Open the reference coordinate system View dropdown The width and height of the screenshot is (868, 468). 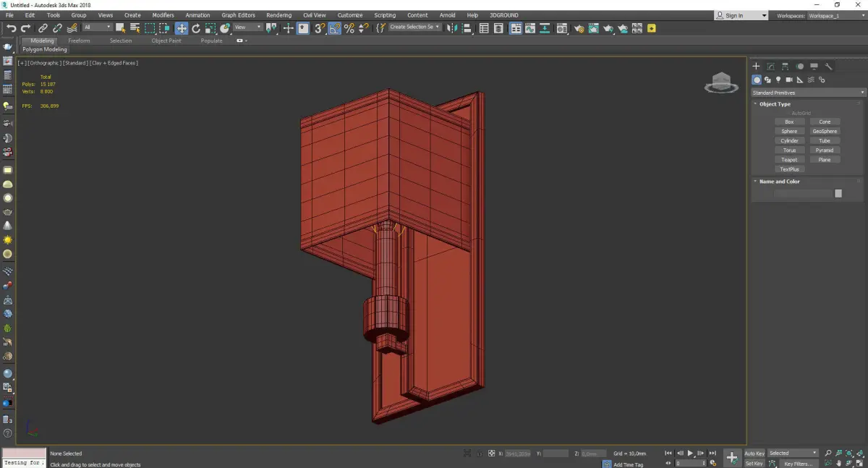[247, 27]
